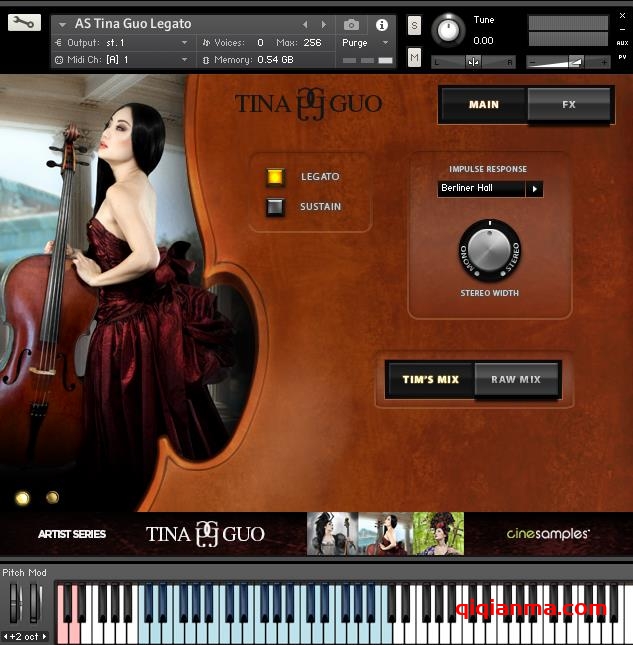Screen dimensions: 633x645
Task: Click the minus on the volume slider
Action: [x=532, y=63]
